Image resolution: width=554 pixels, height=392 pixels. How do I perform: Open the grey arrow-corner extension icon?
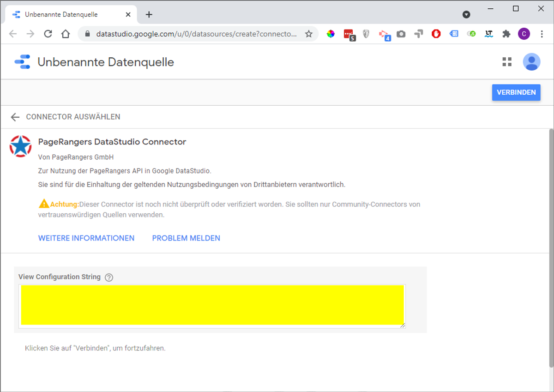point(419,34)
